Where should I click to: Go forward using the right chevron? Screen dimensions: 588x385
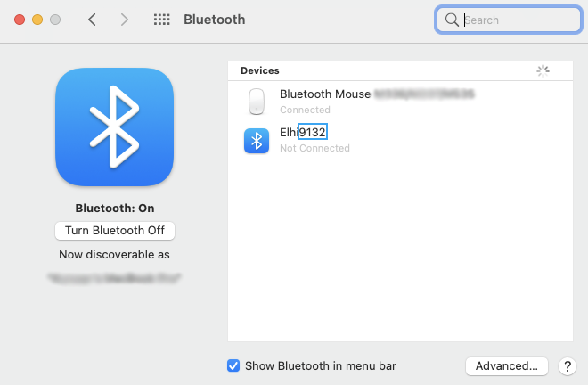[124, 20]
